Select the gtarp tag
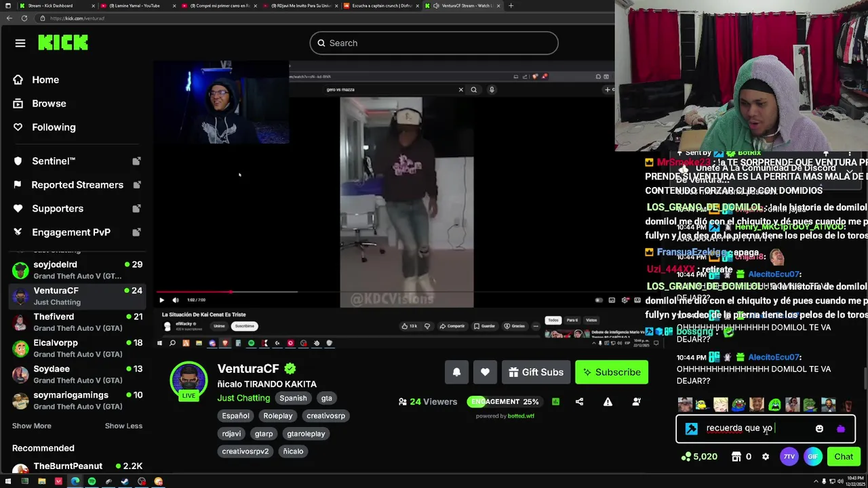 264,434
